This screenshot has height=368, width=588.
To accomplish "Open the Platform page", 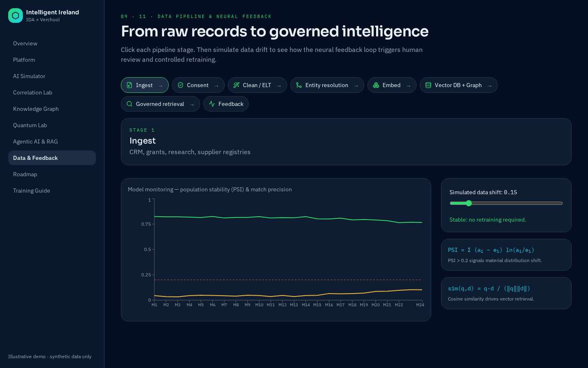I will (x=52, y=60).
